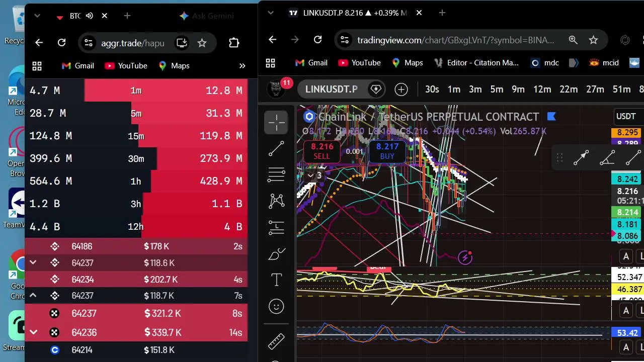
Task: Bookmark the aggr.trade page with star
Action: pos(202,43)
